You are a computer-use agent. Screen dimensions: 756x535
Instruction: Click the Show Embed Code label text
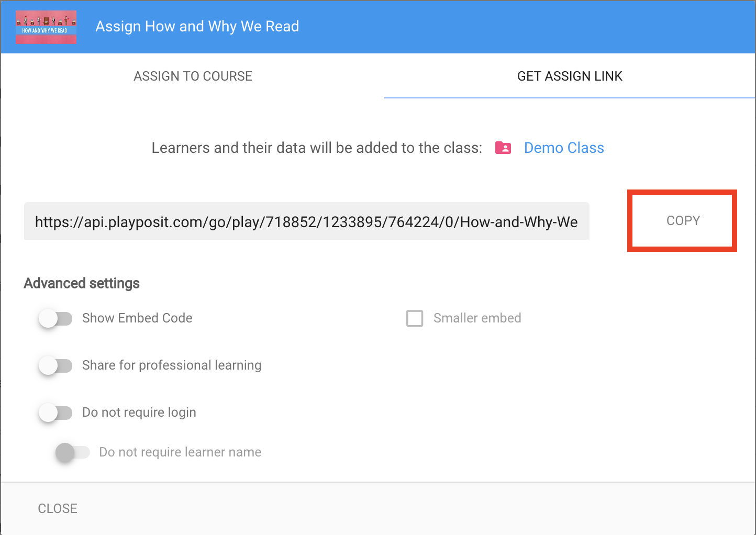pos(137,318)
